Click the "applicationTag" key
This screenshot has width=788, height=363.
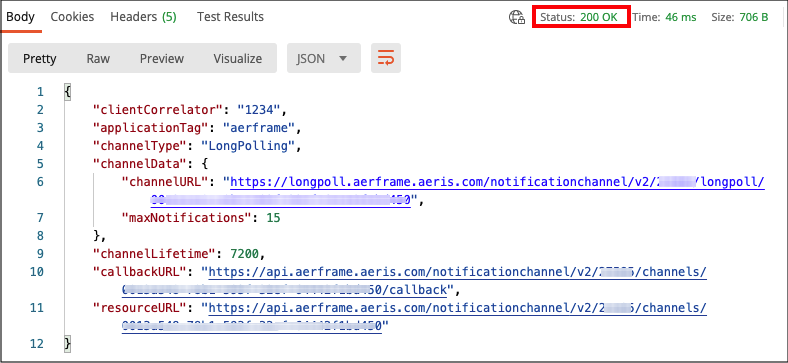(150, 128)
